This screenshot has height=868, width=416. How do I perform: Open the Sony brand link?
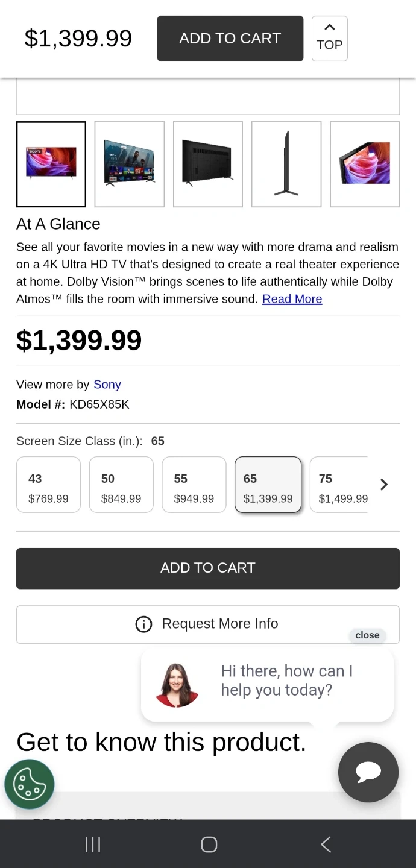[x=107, y=385]
